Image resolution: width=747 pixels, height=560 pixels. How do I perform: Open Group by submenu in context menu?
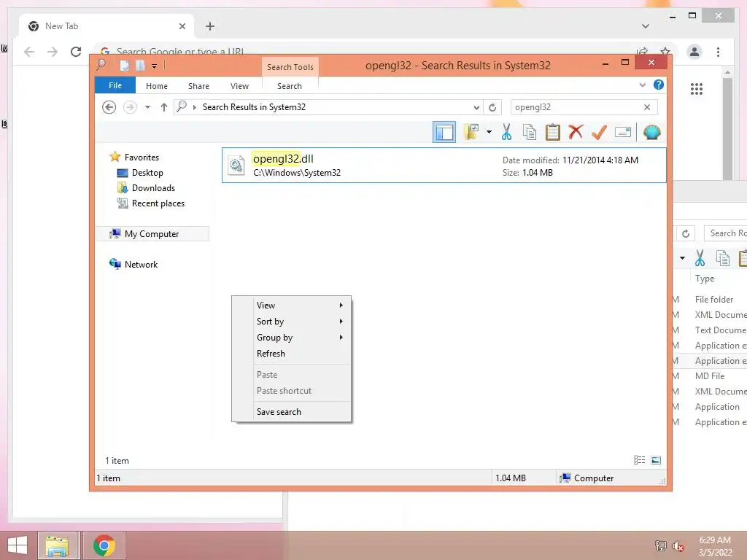pyautogui.click(x=292, y=338)
